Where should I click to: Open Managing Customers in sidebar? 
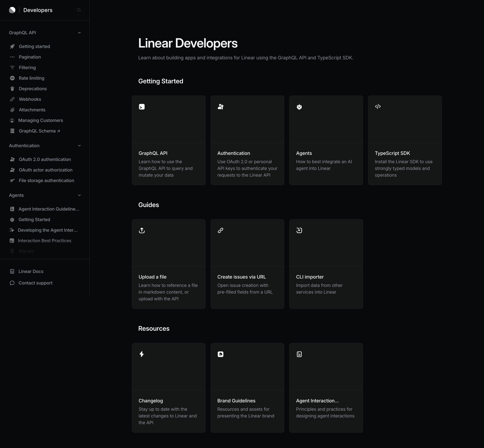tap(41, 120)
